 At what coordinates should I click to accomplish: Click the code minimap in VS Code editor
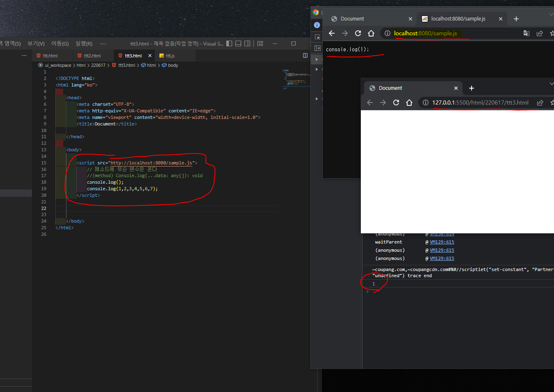[296, 79]
